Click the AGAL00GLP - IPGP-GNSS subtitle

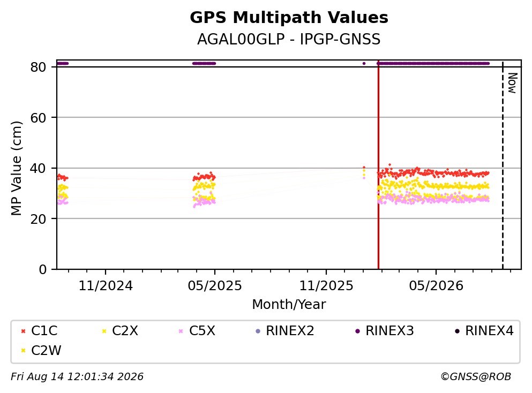point(289,39)
